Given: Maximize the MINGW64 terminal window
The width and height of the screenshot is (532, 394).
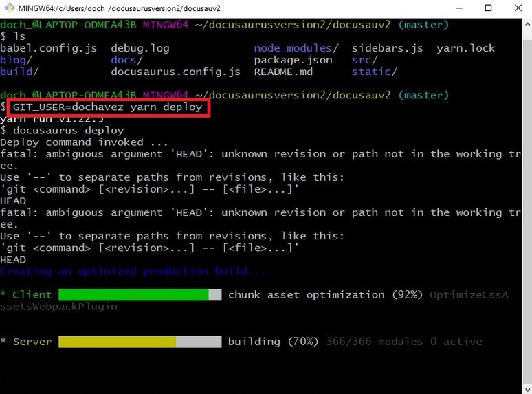Looking at the screenshot, I should (x=488, y=8).
